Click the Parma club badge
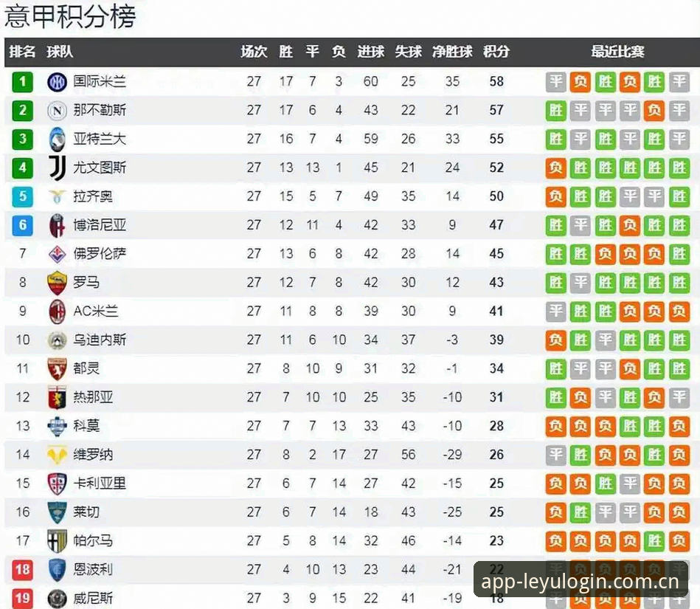 tap(57, 540)
